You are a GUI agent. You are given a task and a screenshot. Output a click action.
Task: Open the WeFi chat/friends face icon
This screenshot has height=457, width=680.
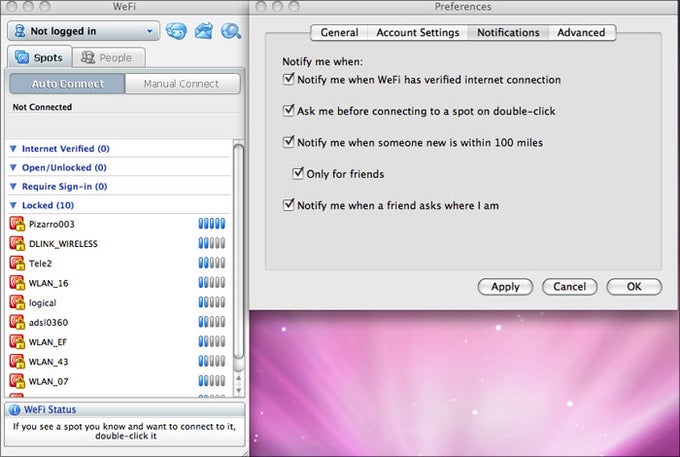coord(177,31)
